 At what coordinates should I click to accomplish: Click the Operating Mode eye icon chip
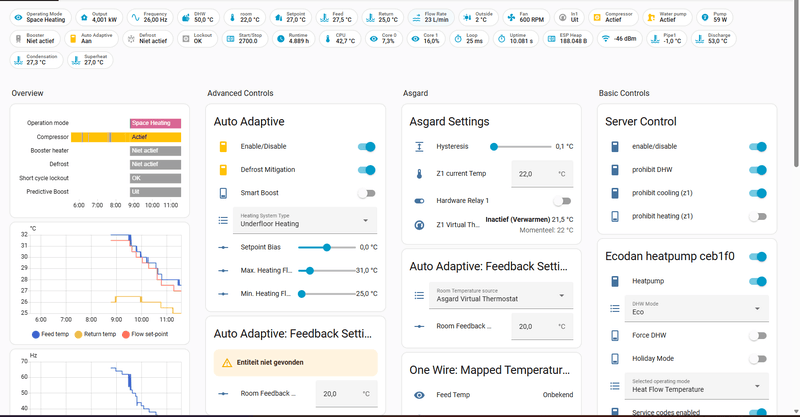tap(16, 17)
